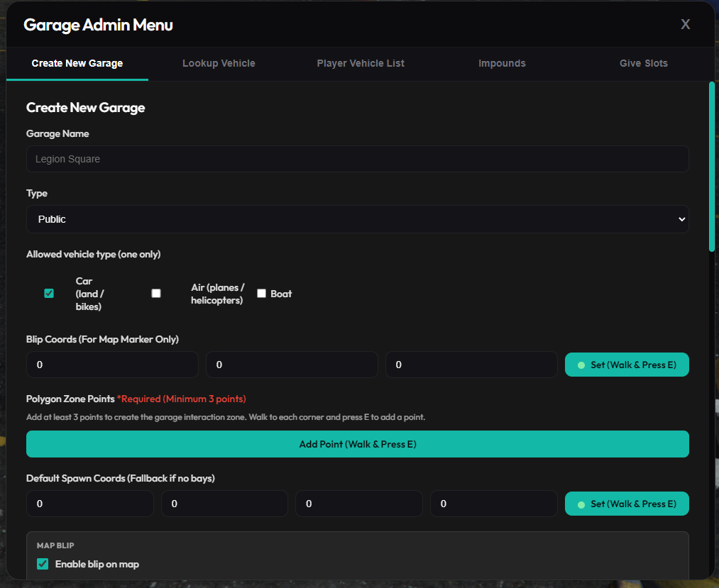Switch to the Create New Garage tab
Viewport: 719px width, 588px height.
coord(77,63)
